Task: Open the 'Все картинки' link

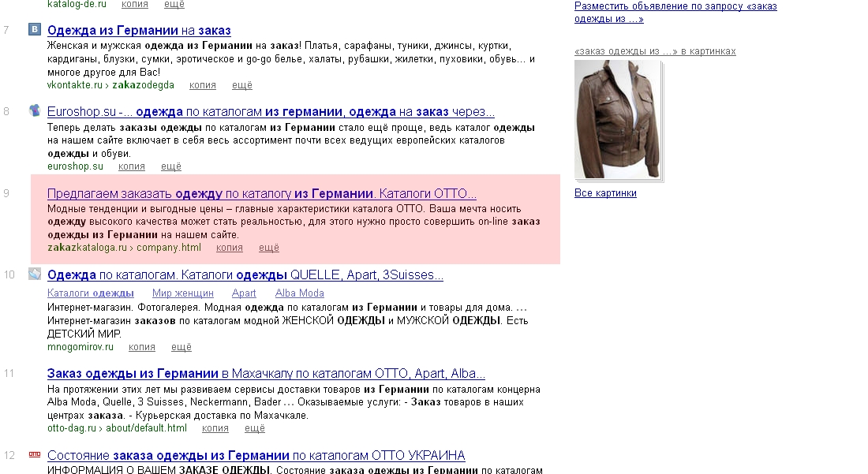Action: pos(605,193)
